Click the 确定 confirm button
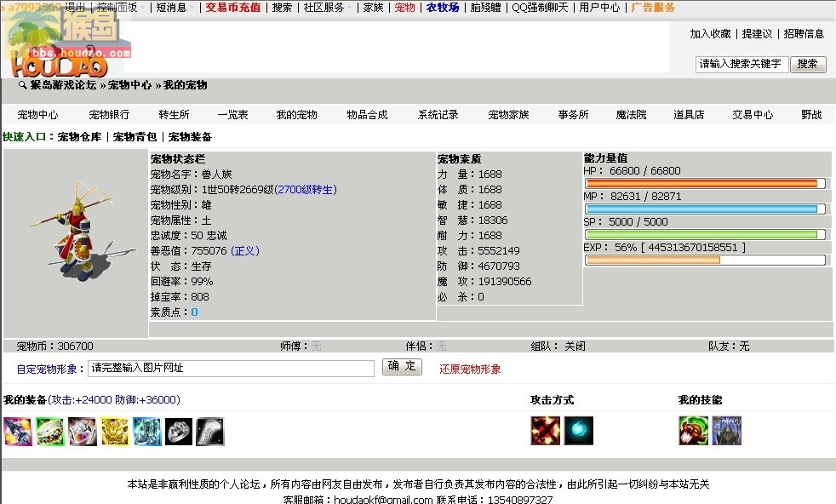The height and width of the screenshot is (504, 836). [402, 366]
